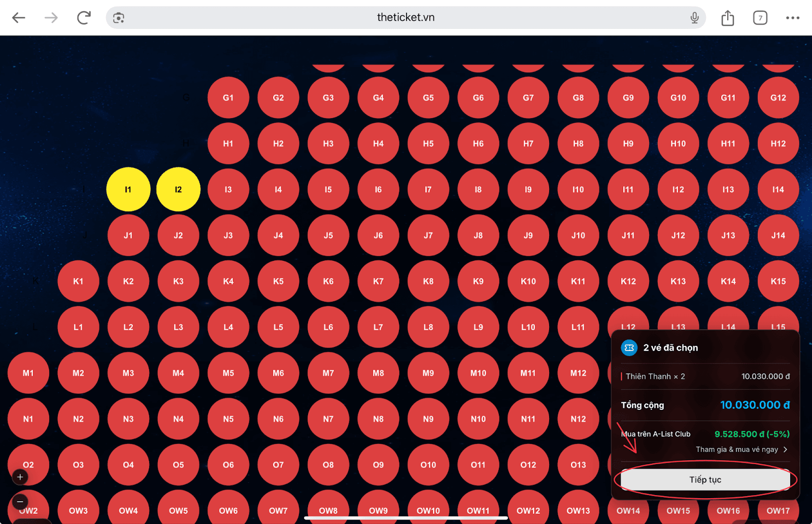Select seat H12 in row H
Image resolution: width=812 pixels, height=524 pixels.
[x=777, y=144]
